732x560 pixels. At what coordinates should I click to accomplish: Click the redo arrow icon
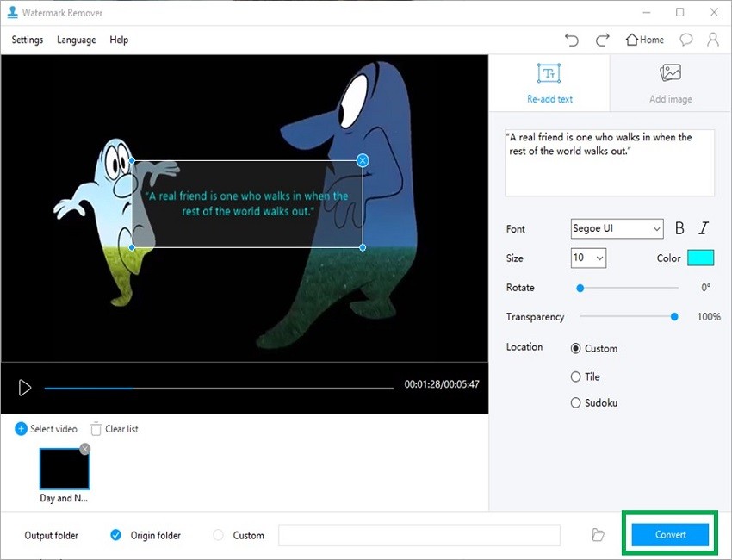(603, 40)
